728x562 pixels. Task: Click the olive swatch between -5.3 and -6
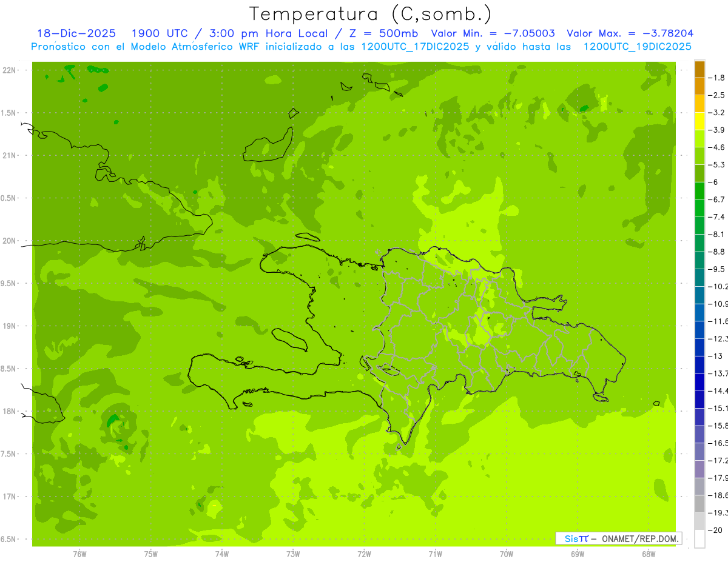tap(699, 173)
